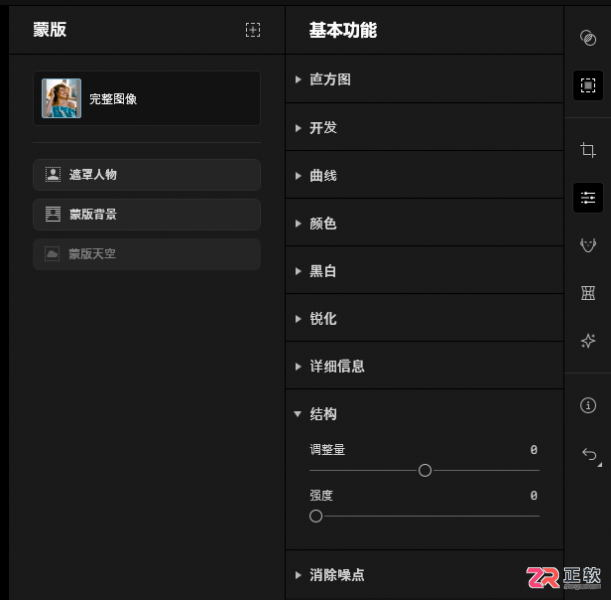Click the 基本功能 panel title
Viewport: 611px width, 600px height.
343,30
